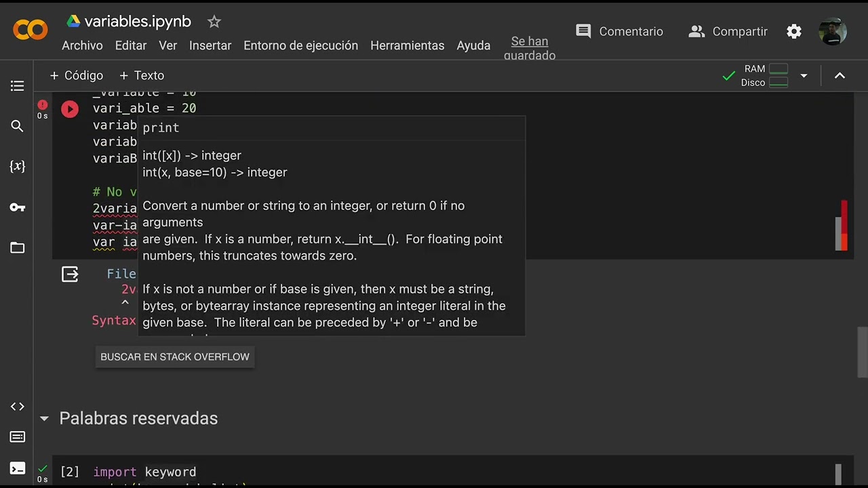Click the RAM and Disco usage indicator
The image size is (868, 488).
[765, 76]
